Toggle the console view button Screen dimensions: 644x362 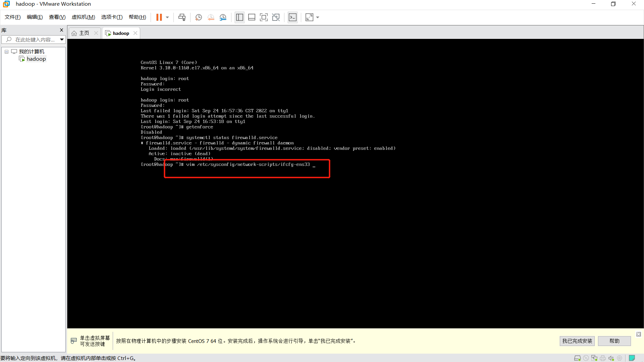point(292,17)
